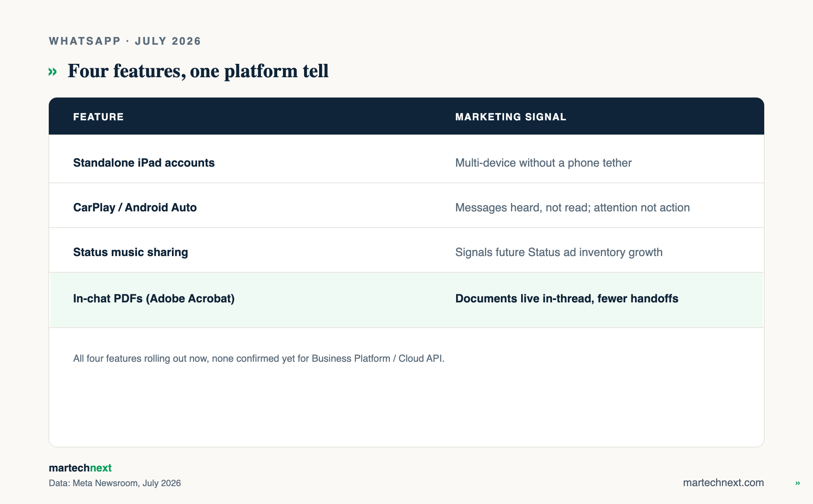
Task: Click the small green chevron beside martechnext.com
Action: (x=798, y=483)
